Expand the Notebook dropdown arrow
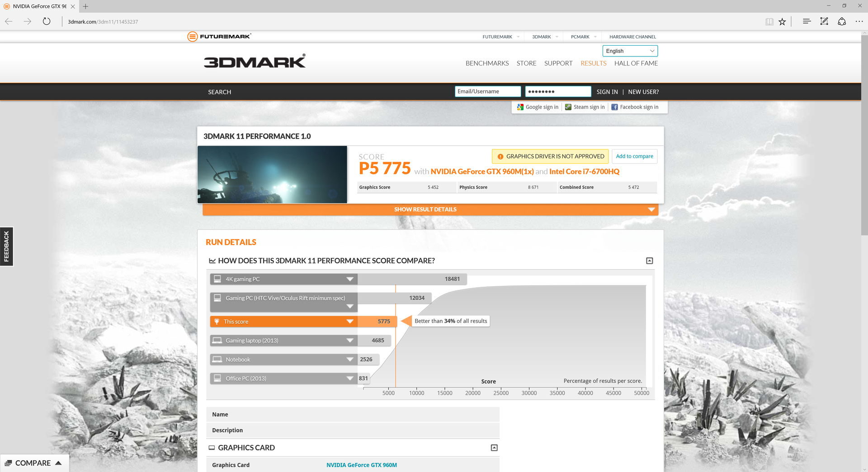Image resolution: width=868 pixels, height=472 pixels. [350, 360]
